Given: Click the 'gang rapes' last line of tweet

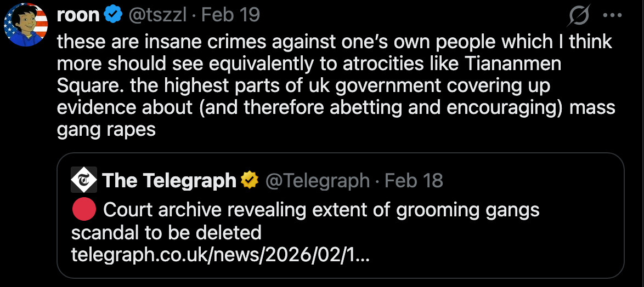Looking at the screenshot, I should (x=106, y=129).
